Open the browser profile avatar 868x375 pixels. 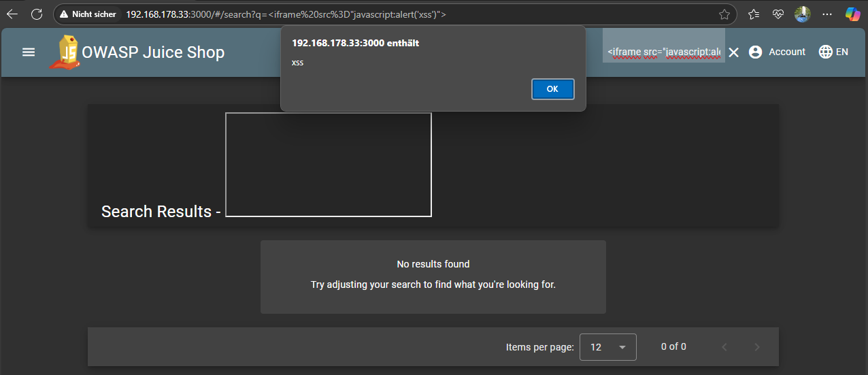click(803, 14)
